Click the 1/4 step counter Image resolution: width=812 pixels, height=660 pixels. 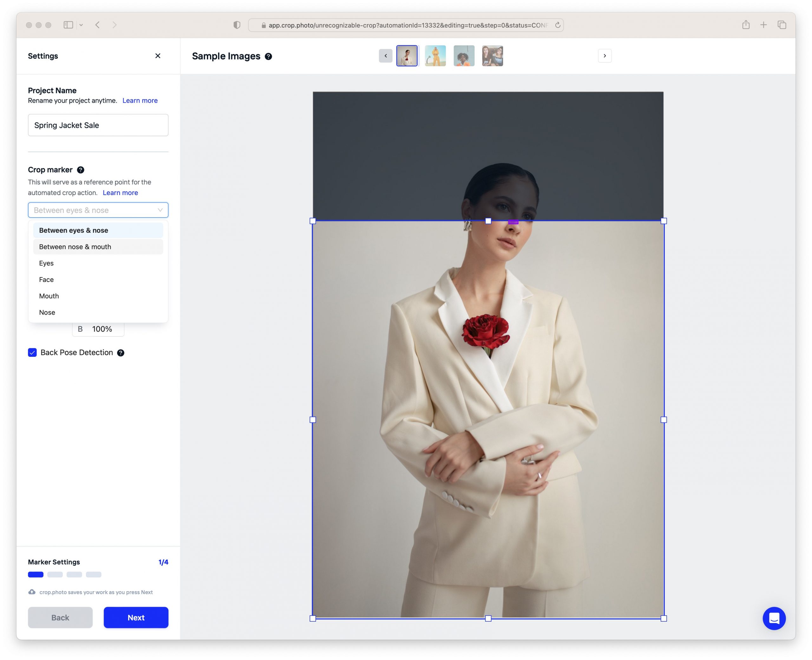point(163,562)
